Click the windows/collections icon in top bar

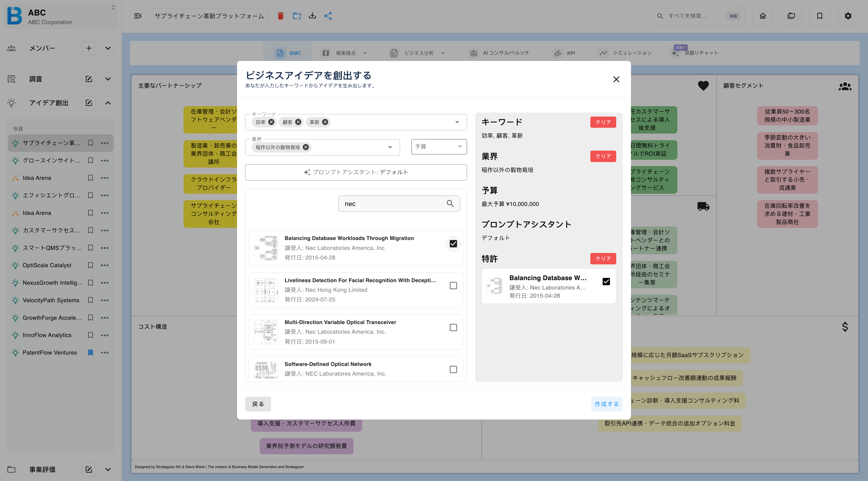pyautogui.click(x=791, y=16)
